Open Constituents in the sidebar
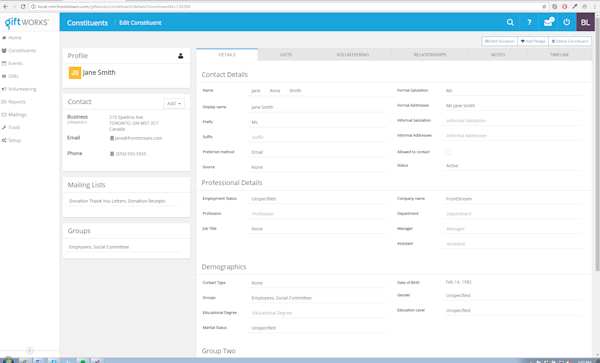 [22, 50]
